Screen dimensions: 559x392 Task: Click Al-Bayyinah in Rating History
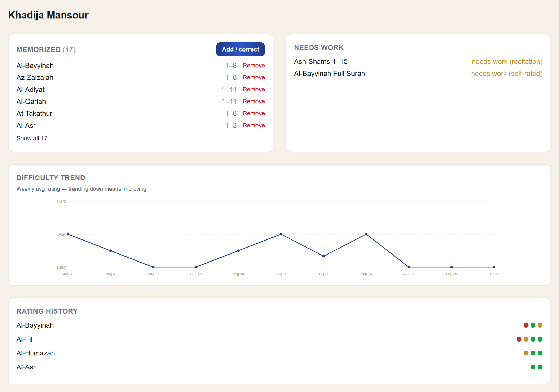(x=35, y=325)
